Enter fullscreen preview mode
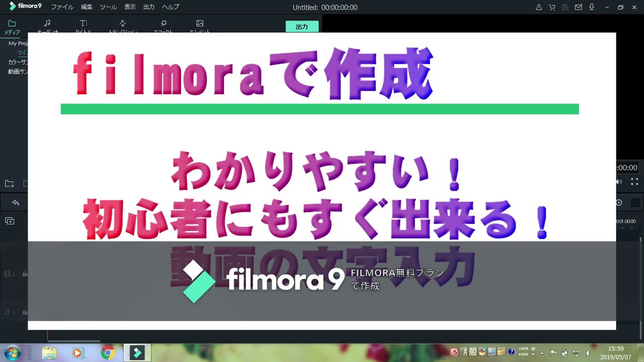Viewport: 644px width, 362px height. (x=634, y=182)
